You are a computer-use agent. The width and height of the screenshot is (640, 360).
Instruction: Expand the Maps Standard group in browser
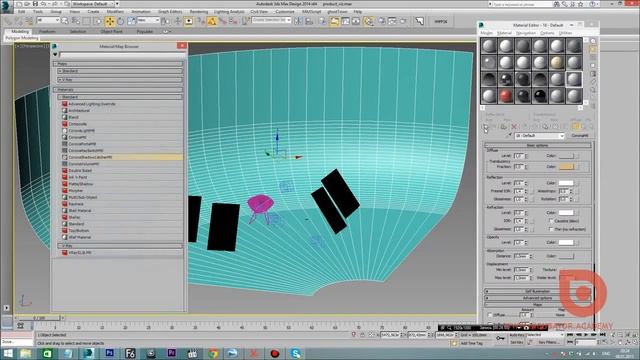coord(120,71)
